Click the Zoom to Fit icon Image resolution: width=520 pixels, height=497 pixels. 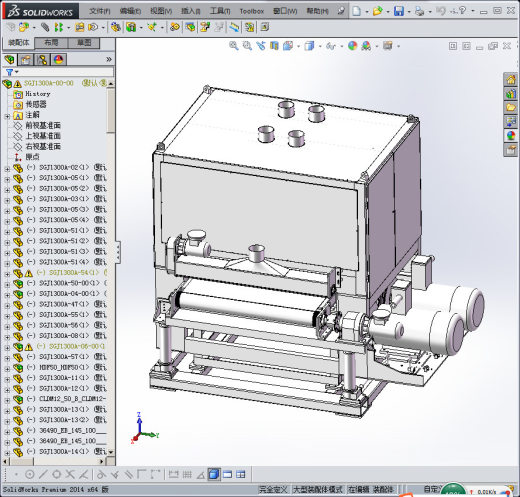tap(234, 46)
